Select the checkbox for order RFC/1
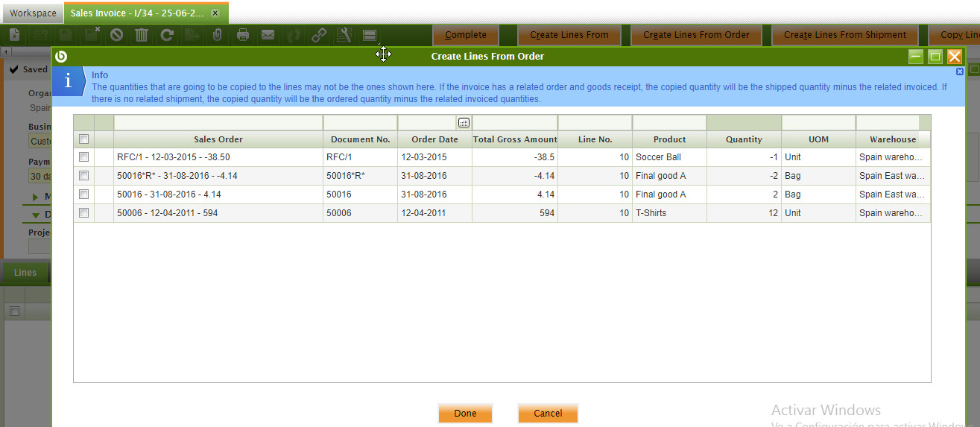The height and width of the screenshot is (427, 980). tap(83, 157)
